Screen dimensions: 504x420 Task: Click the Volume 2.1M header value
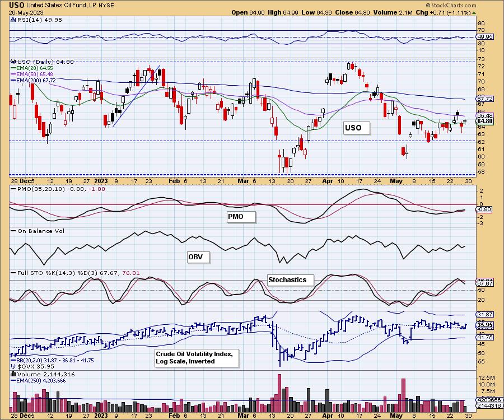[x=393, y=12]
